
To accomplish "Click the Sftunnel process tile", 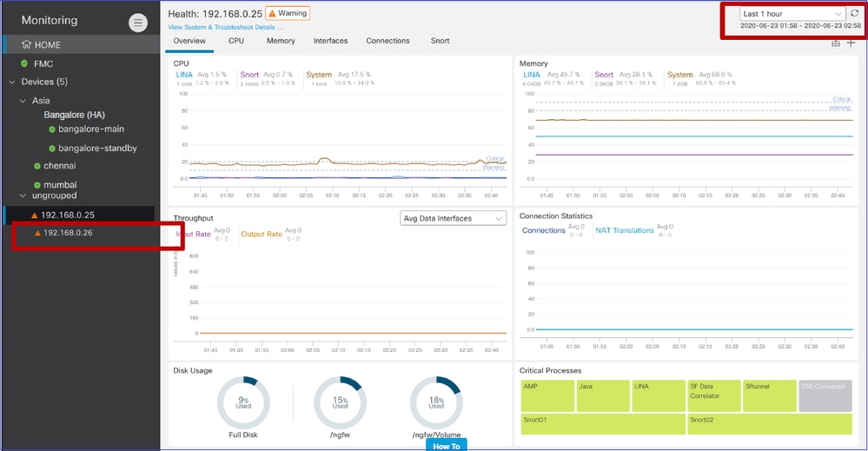I will coord(770,395).
